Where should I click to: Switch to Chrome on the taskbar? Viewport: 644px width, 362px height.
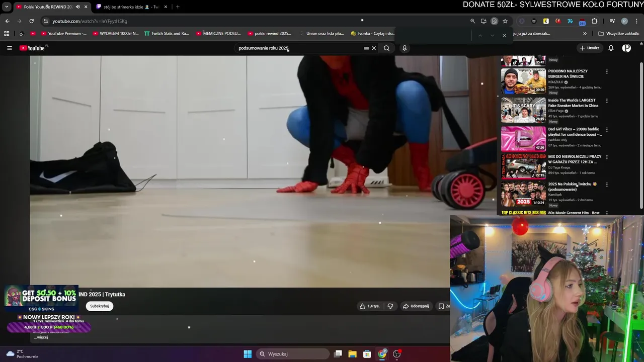(382, 354)
